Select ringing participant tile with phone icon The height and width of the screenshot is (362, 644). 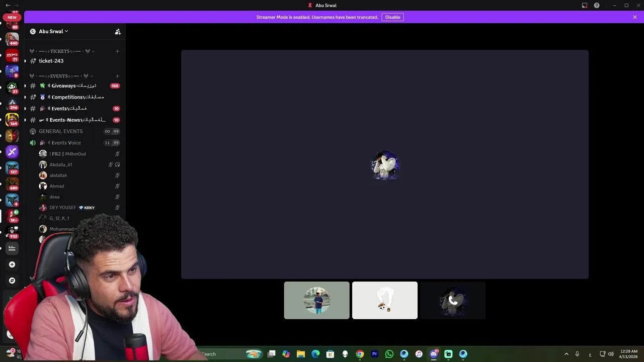(x=453, y=300)
